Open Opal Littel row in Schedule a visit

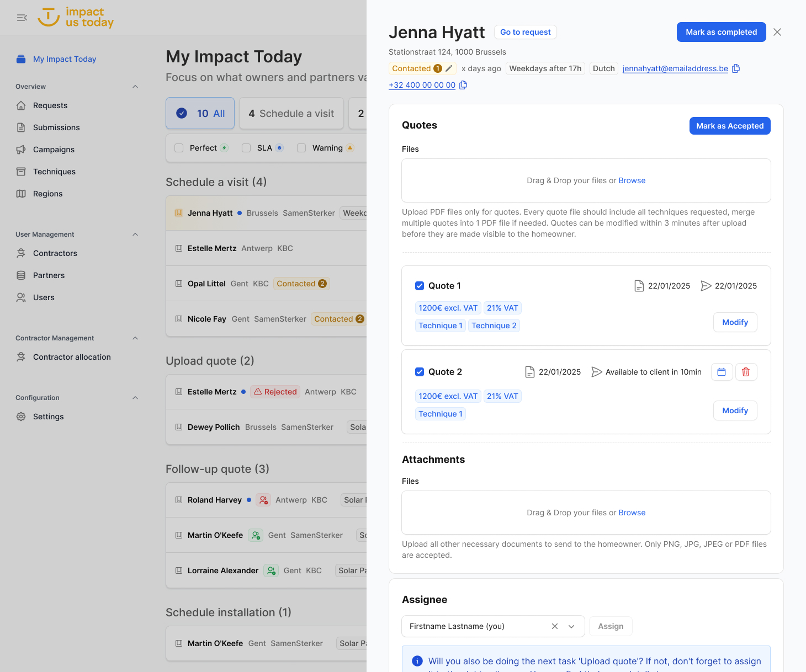click(206, 284)
